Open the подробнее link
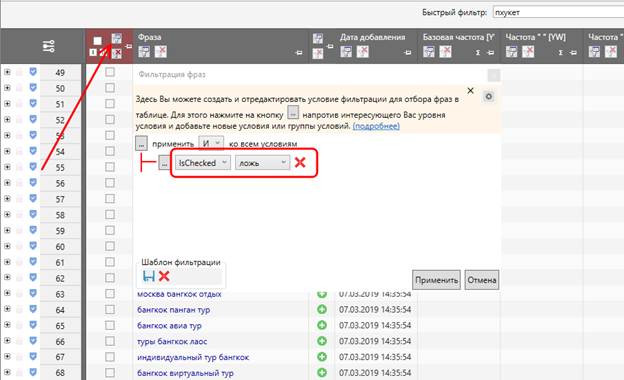624x380 pixels. pyautogui.click(x=376, y=126)
